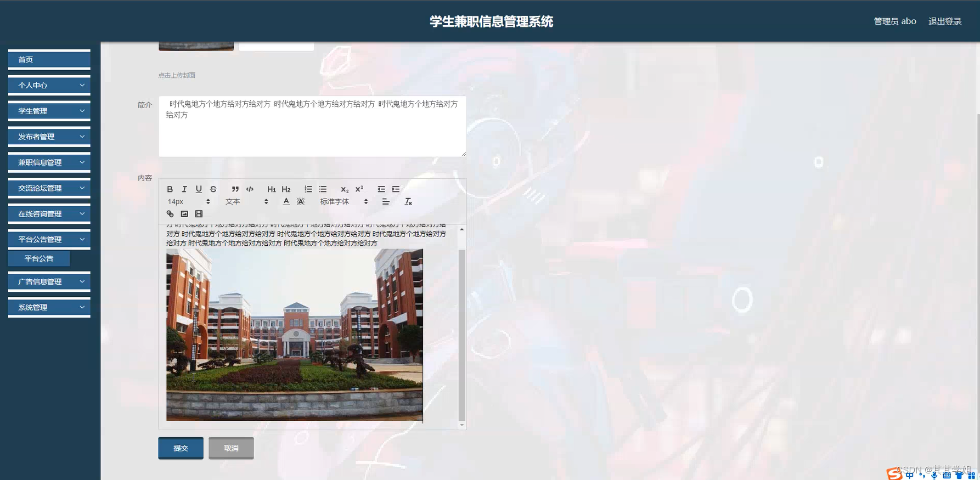Screen dimensions: 980x480
Task: Expand the 学生管理 menu
Action: [49, 111]
